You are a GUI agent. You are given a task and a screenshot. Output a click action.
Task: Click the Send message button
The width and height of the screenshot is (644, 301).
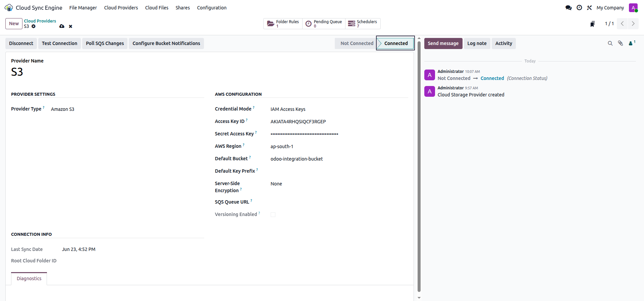[x=443, y=43]
